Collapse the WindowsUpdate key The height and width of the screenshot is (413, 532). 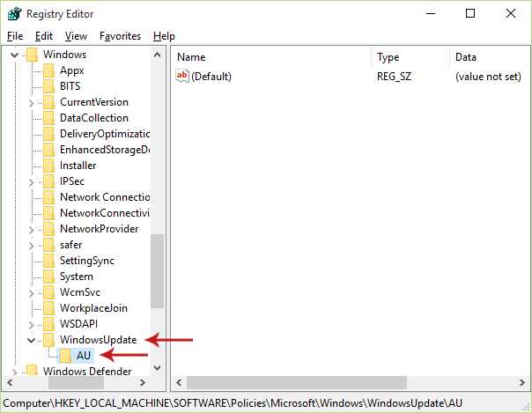[x=31, y=340]
